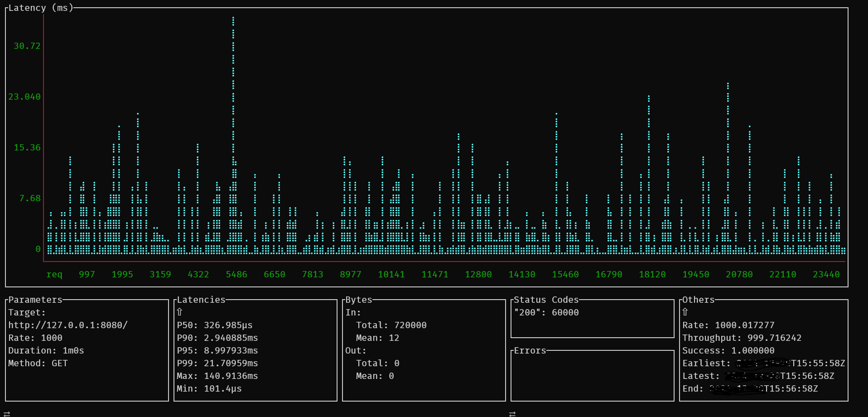Click the 23440 x-axis label
Image resolution: width=868 pixels, height=417 pixels.
(x=826, y=274)
